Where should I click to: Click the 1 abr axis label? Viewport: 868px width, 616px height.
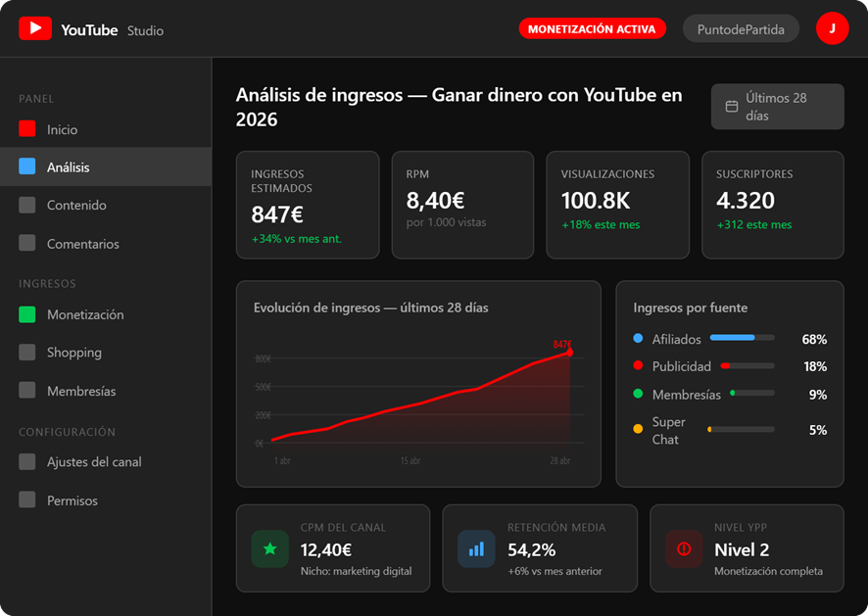[x=282, y=460]
